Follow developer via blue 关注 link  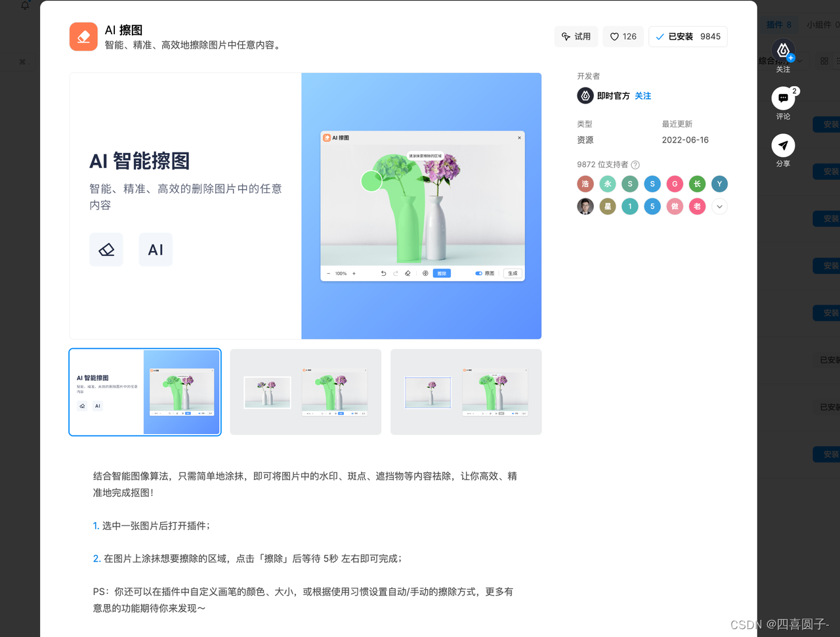(x=643, y=96)
